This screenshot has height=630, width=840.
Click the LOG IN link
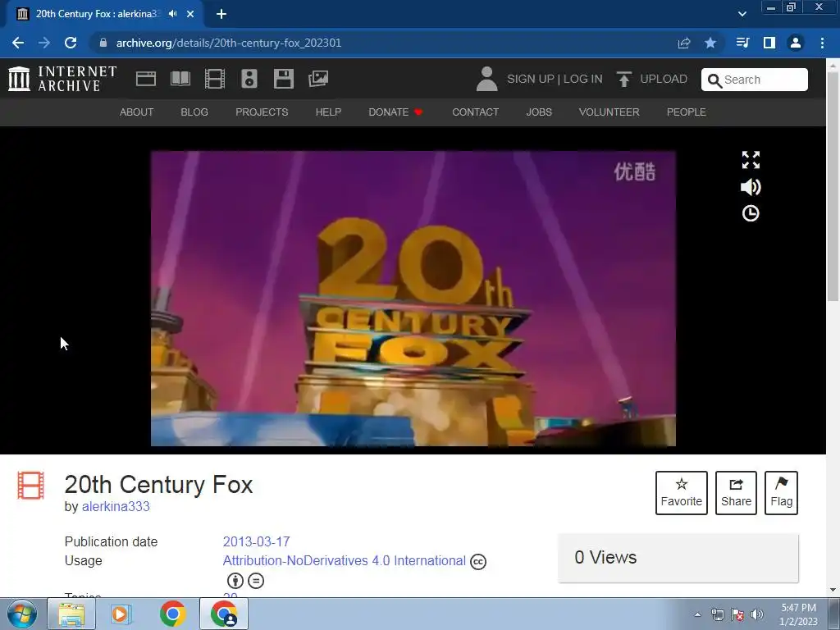tap(583, 79)
